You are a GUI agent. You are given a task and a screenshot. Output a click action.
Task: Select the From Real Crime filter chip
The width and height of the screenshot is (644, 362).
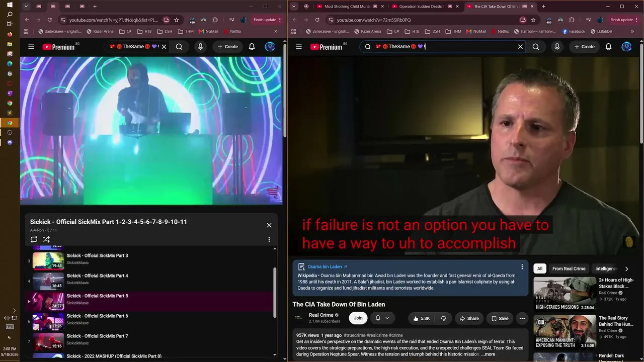(x=569, y=268)
